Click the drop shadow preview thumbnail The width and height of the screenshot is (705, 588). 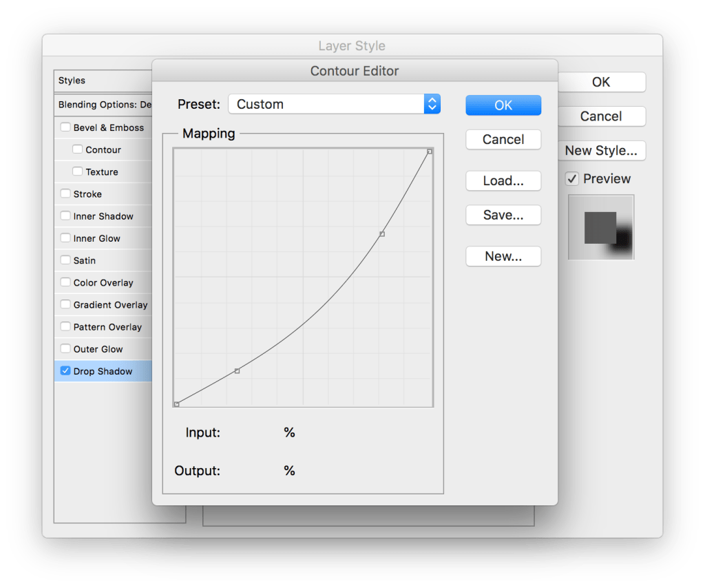[x=600, y=227]
